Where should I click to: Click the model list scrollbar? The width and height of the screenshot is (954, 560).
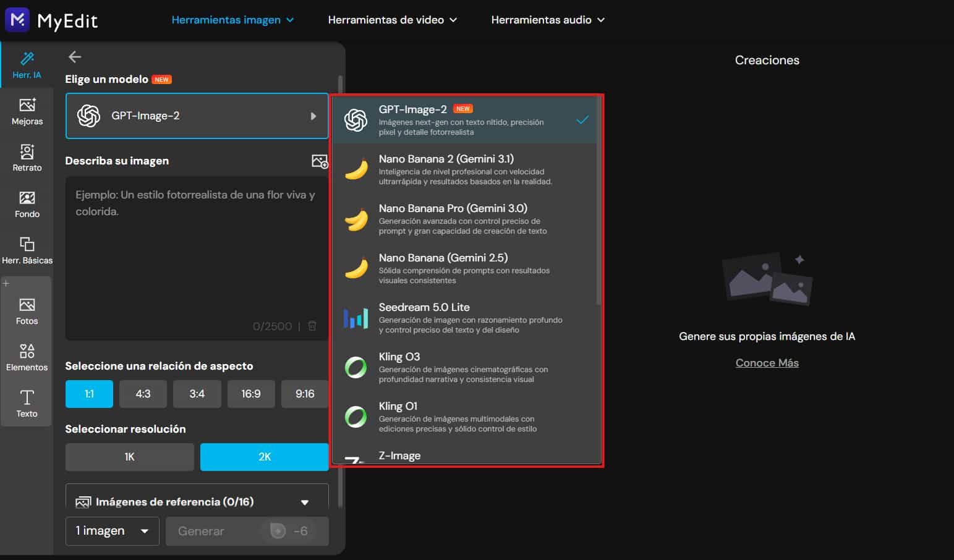click(598, 201)
